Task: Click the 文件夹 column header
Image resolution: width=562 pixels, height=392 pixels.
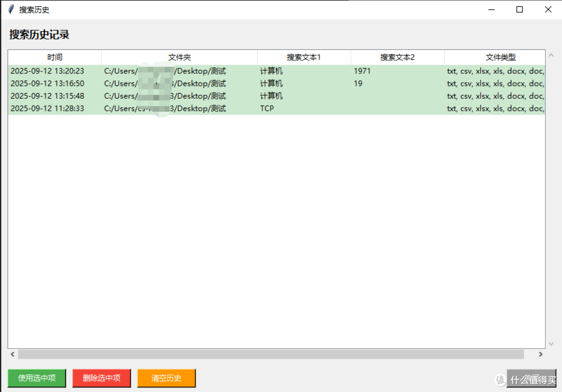Action: click(179, 57)
